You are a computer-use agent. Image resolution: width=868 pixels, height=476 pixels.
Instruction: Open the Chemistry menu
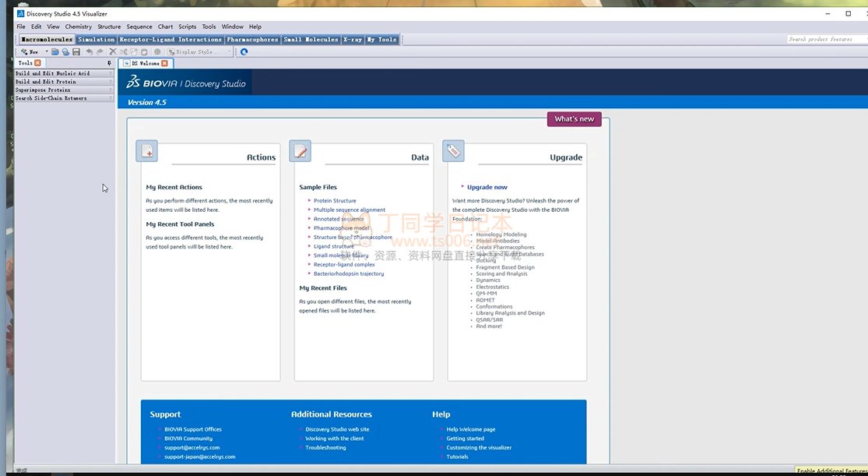[x=78, y=26]
